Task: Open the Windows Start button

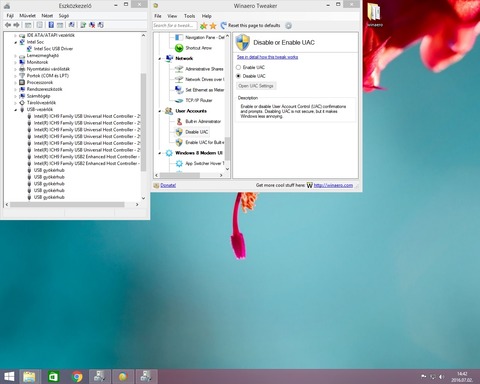Action: (9, 377)
